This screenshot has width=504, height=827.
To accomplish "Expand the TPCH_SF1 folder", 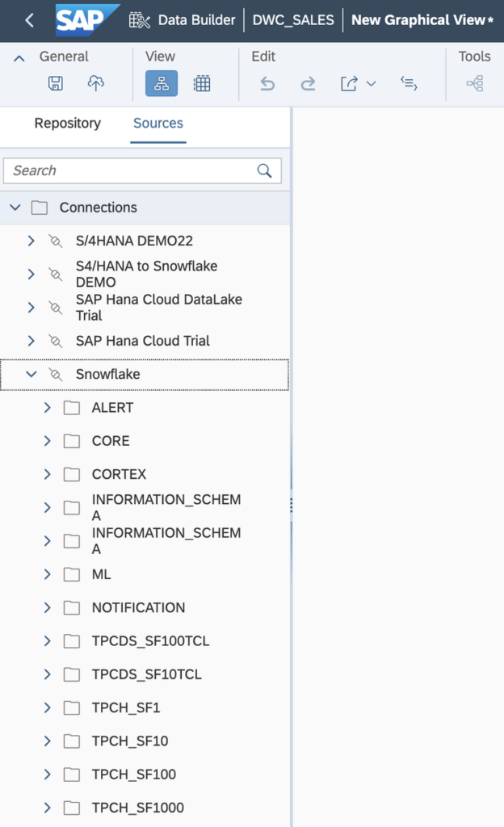I will click(x=48, y=707).
